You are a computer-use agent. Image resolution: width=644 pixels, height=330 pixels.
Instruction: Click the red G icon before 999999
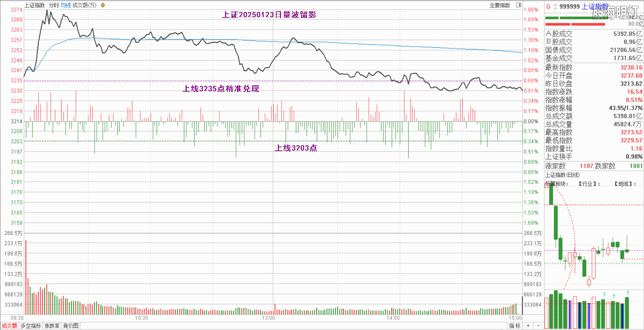click(x=548, y=6)
